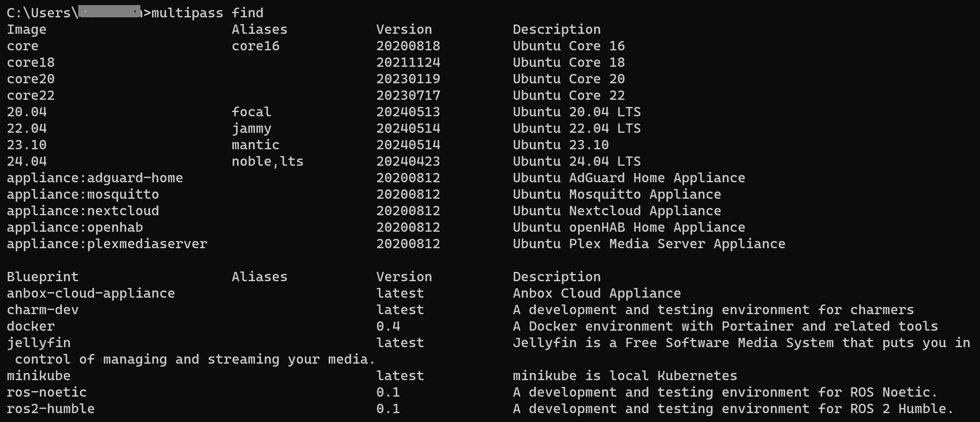Click the 'ros2-humble' blueprint name

[x=51, y=408]
